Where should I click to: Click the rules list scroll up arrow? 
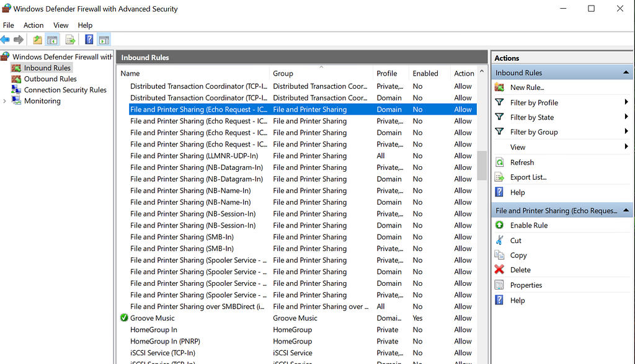pyautogui.click(x=482, y=71)
